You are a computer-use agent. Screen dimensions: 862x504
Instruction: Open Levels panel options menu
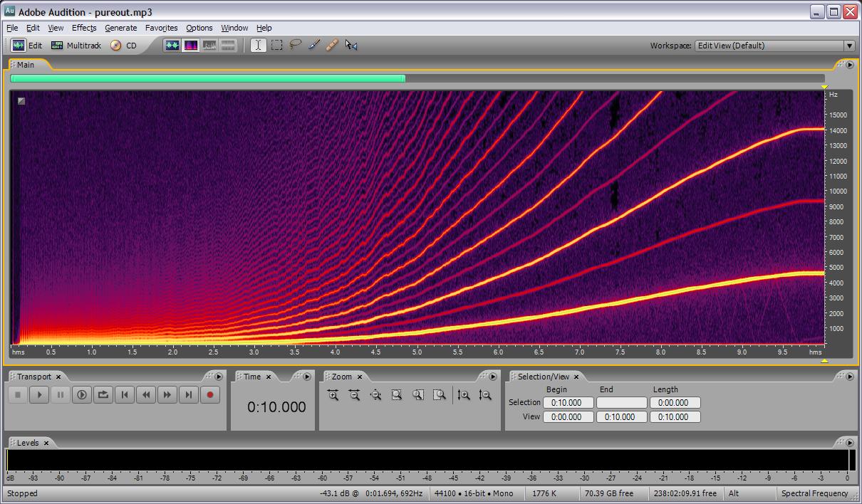point(849,443)
